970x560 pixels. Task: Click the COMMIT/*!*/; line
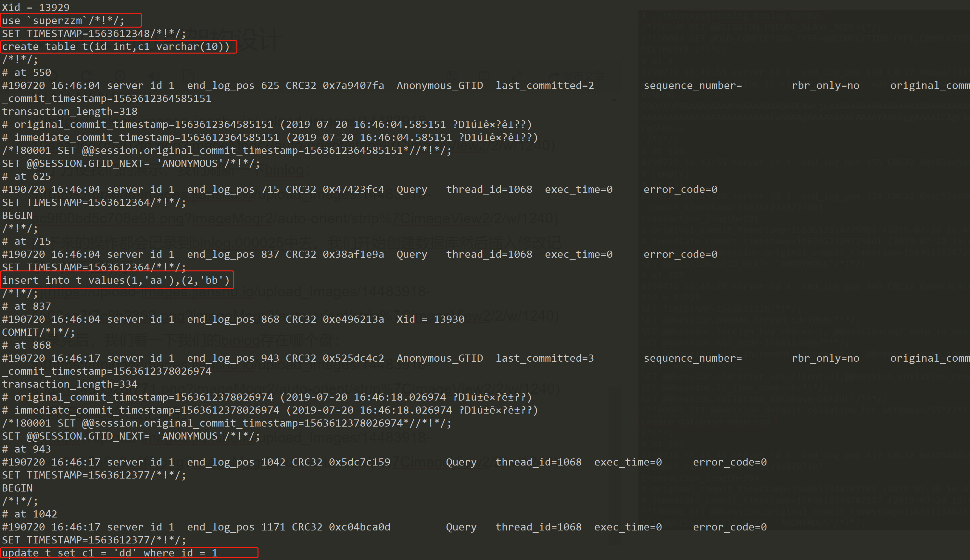pos(38,332)
